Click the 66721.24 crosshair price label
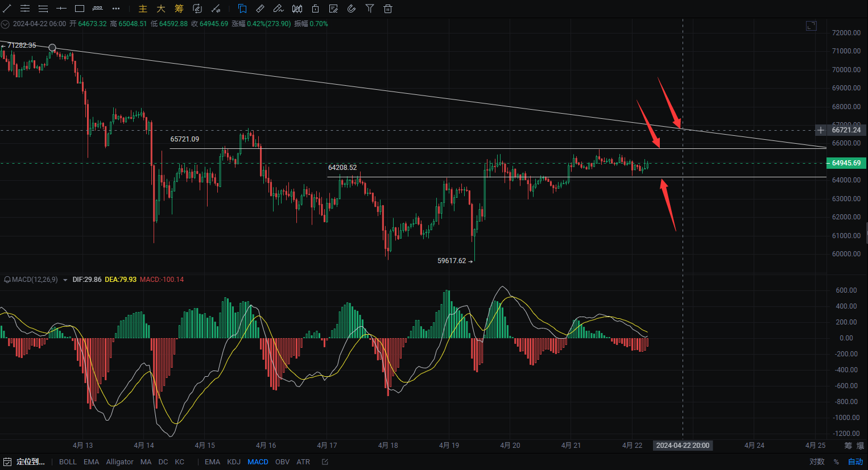Screen dimensions: 868x470 click(x=846, y=130)
